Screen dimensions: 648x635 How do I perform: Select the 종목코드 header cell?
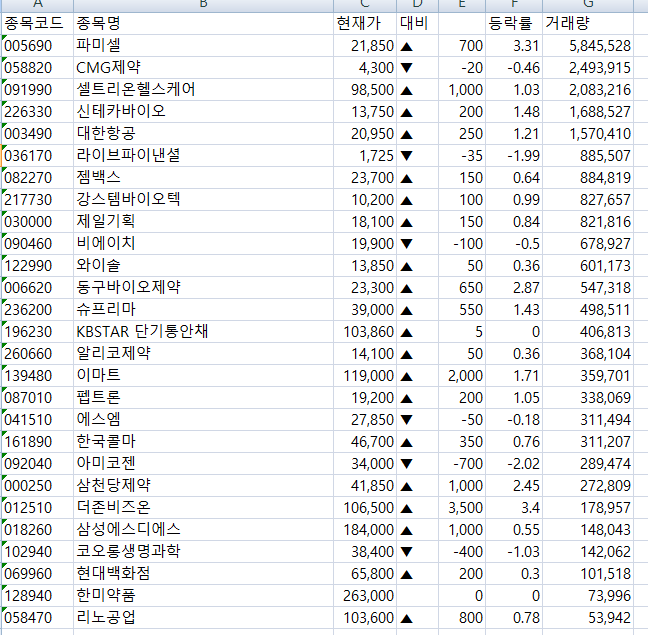point(37,24)
